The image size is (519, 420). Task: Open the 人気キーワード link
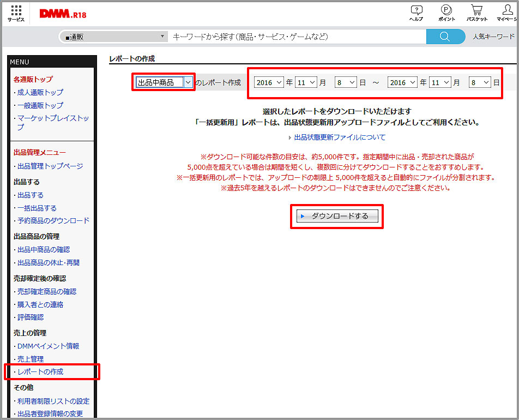click(493, 37)
